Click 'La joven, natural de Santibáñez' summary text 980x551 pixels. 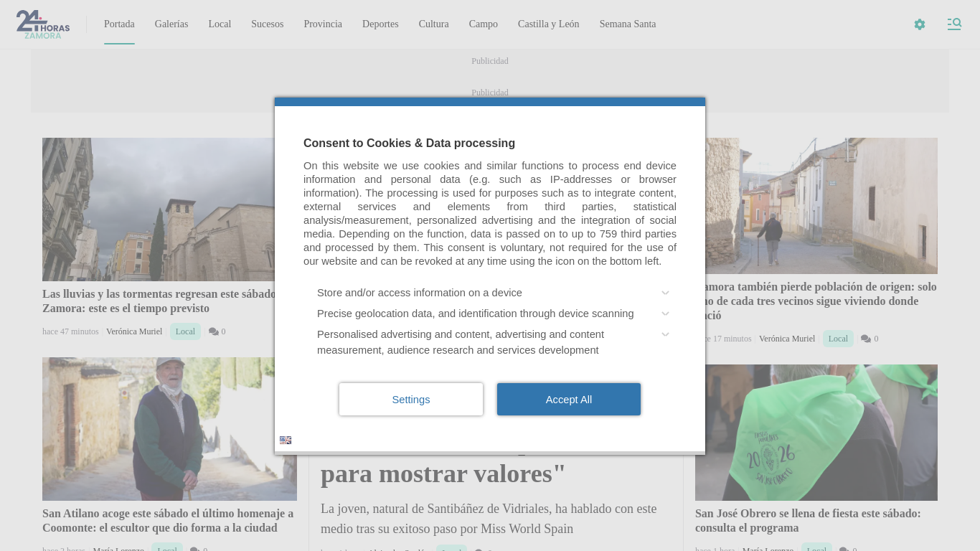coord(489,519)
